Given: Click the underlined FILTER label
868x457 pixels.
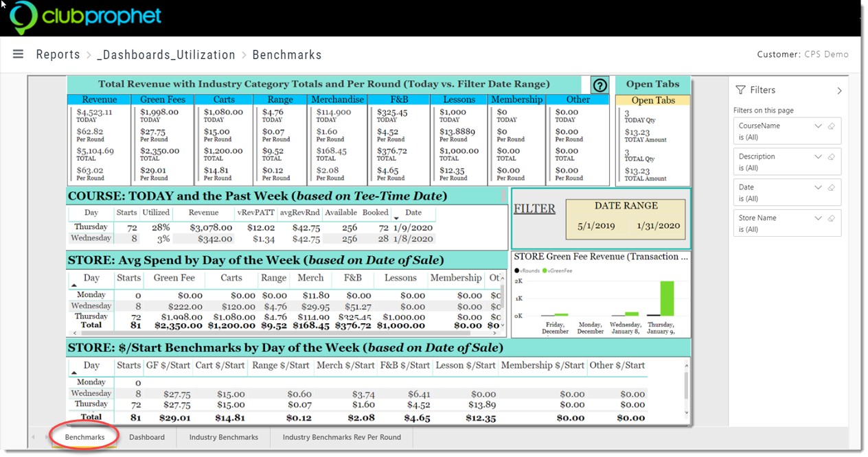Looking at the screenshot, I should tap(534, 209).
